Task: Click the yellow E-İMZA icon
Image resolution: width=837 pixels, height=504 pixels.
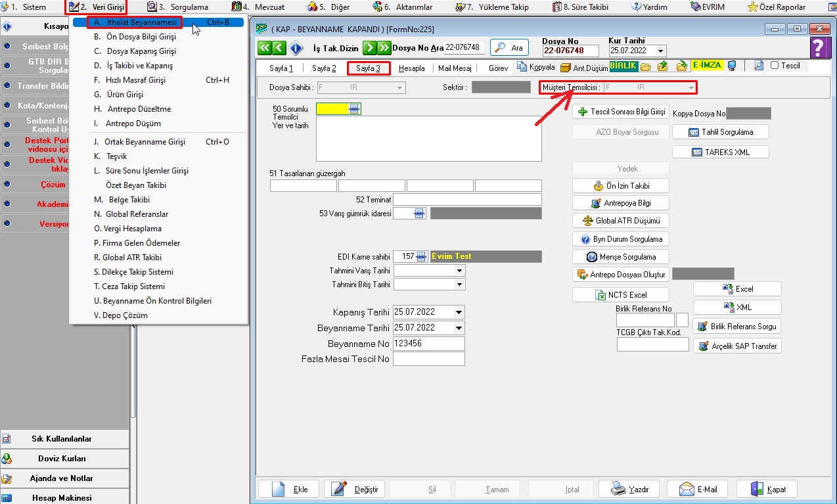Action: click(707, 66)
